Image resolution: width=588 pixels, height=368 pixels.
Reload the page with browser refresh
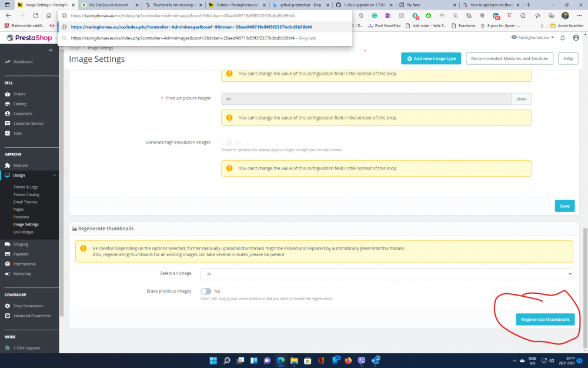pos(35,15)
